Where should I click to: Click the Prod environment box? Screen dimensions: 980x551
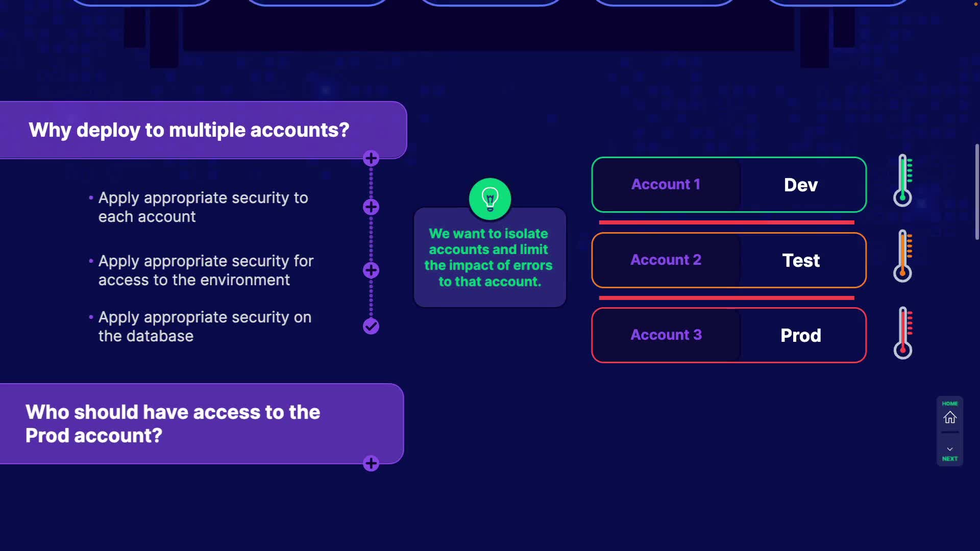(800, 335)
